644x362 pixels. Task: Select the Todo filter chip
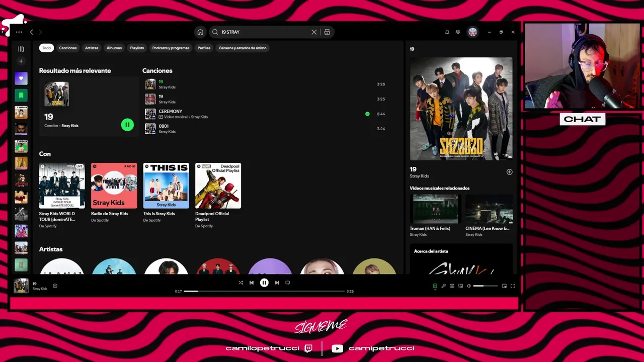[46, 48]
